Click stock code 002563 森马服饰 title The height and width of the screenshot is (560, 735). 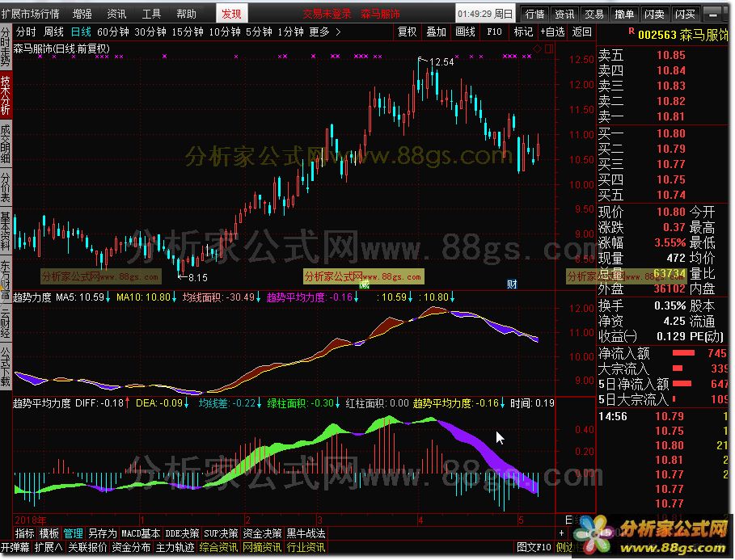tap(682, 35)
